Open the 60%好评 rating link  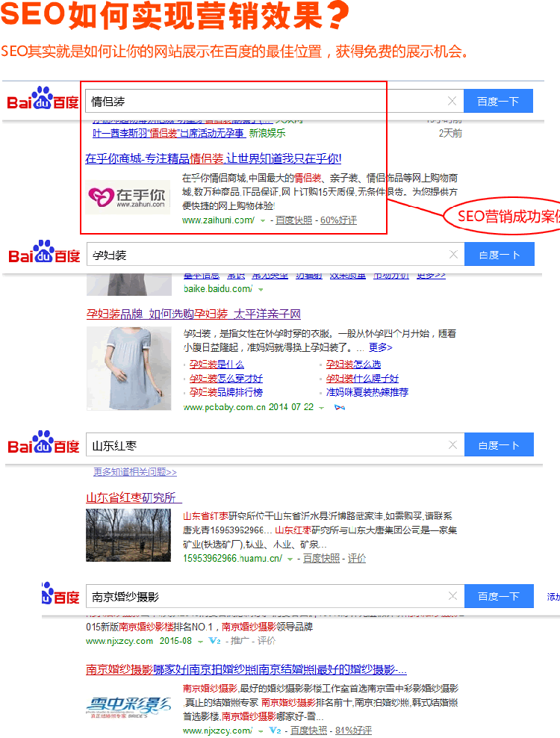coord(338,220)
